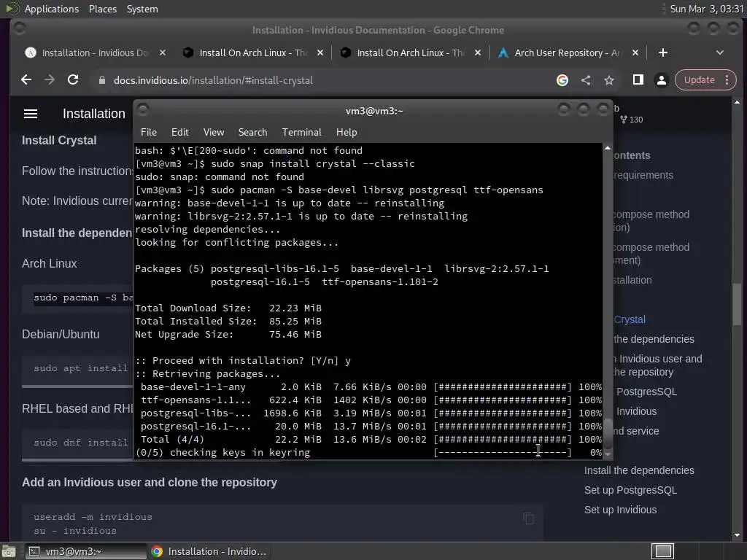Image resolution: width=747 pixels, height=560 pixels.
Task: Go to Crystal in table of contents
Action: [x=630, y=319]
